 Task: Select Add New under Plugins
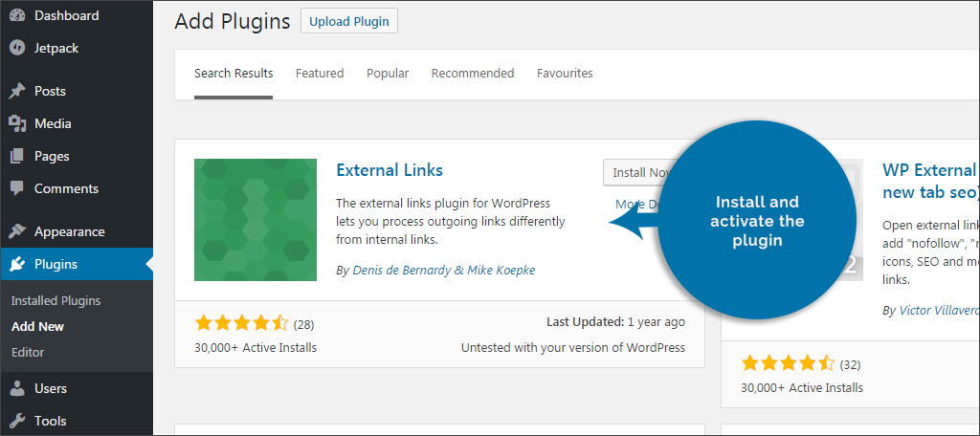coord(37,327)
